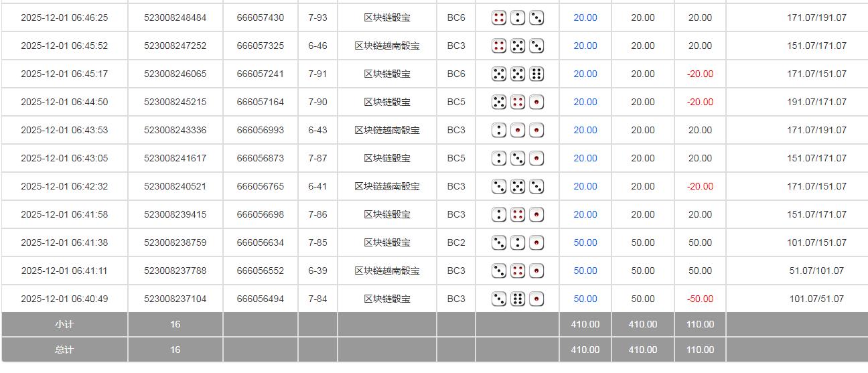
Task: Open the blue 50.00 amount in row 7-85
Action: pos(585,243)
